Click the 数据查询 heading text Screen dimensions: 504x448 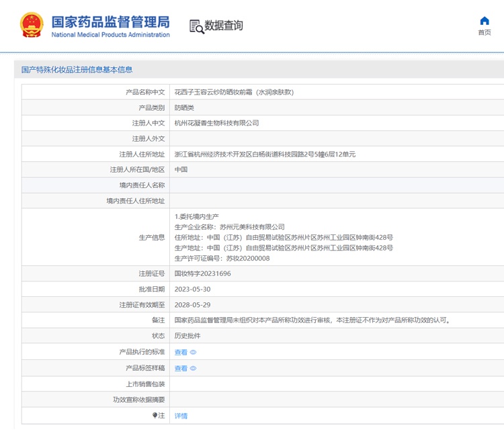[224, 26]
